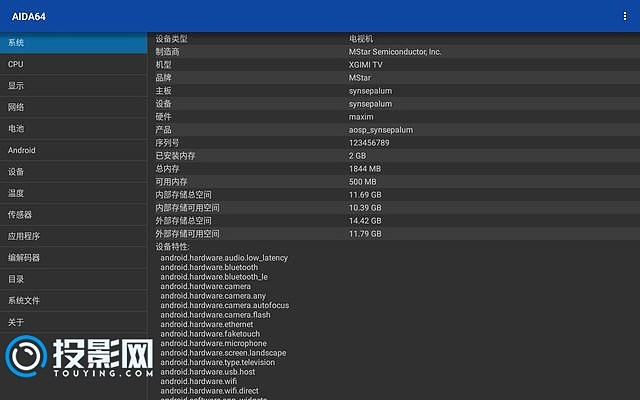Select 系统文件 in the sidebar
The width and height of the screenshot is (640, 400).
[x=73, y=301]
